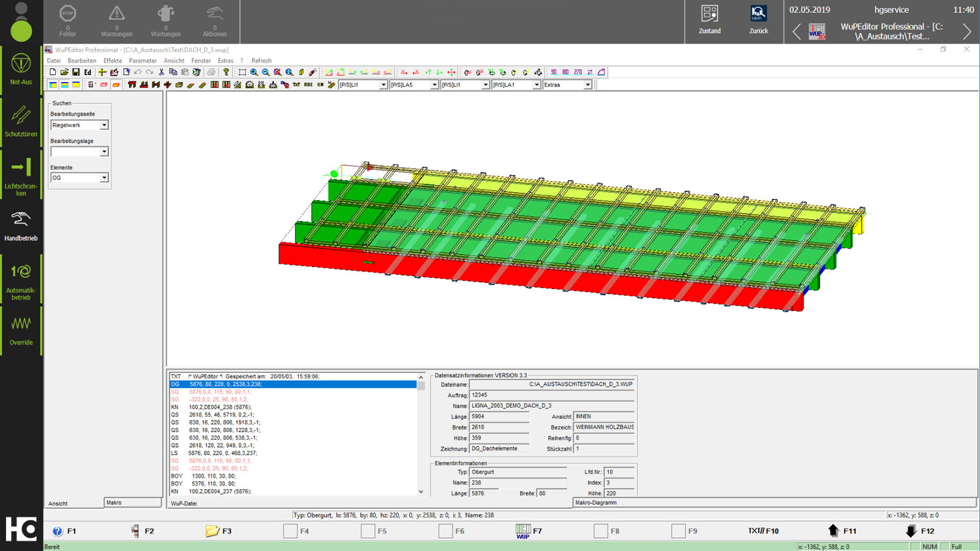Click the Zeichnung field DG_Dachelemente

[499, 449]
